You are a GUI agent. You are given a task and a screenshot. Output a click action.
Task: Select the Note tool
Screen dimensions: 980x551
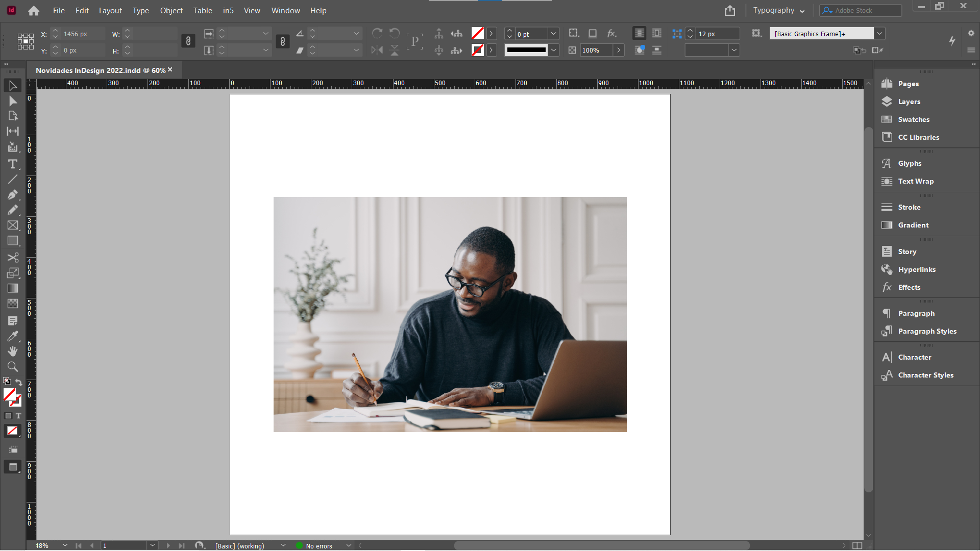click(x=13, y=320)
